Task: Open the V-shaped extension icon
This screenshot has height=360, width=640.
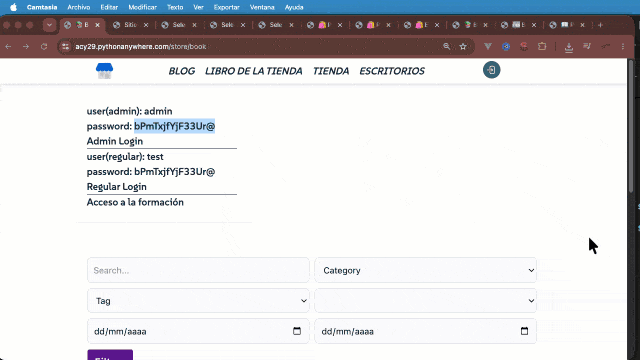Action: [x=488, y=47]
